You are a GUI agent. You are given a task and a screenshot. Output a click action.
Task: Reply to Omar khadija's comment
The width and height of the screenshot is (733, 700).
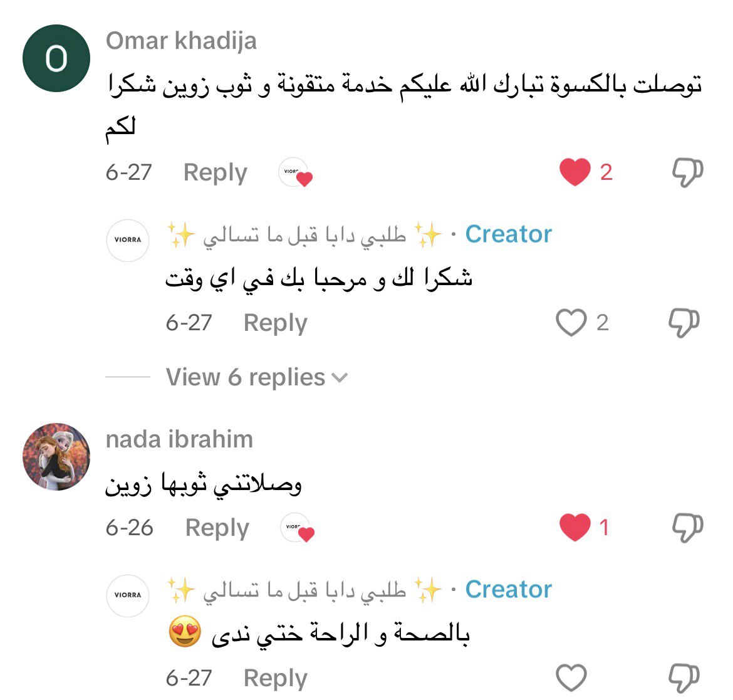(215, 172)
